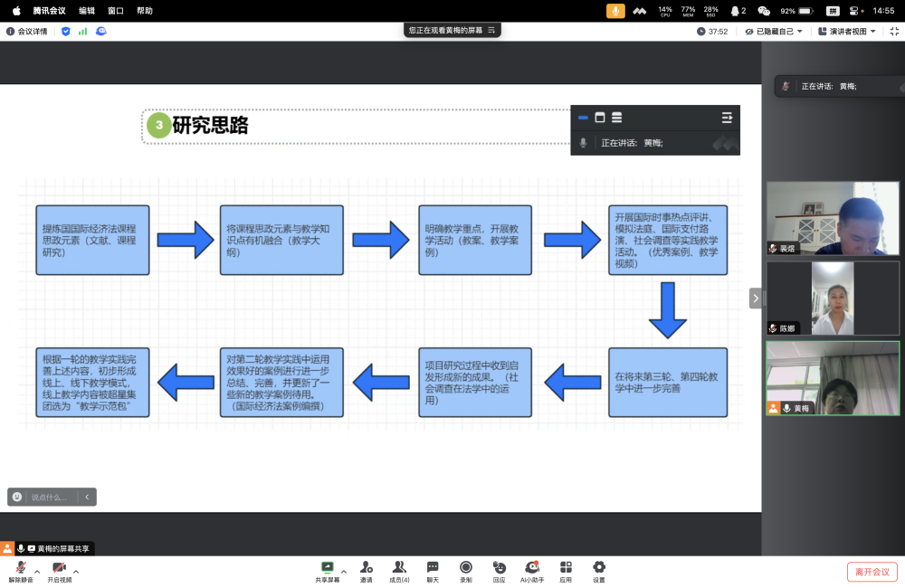Open 会议详情 meeting details
The image size is (905, 588).
[x=27, y=31]
